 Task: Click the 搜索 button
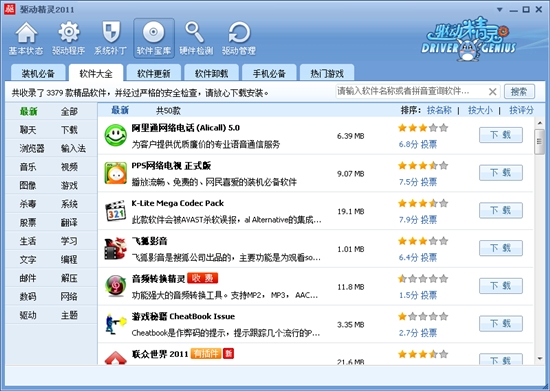point(519,92)
